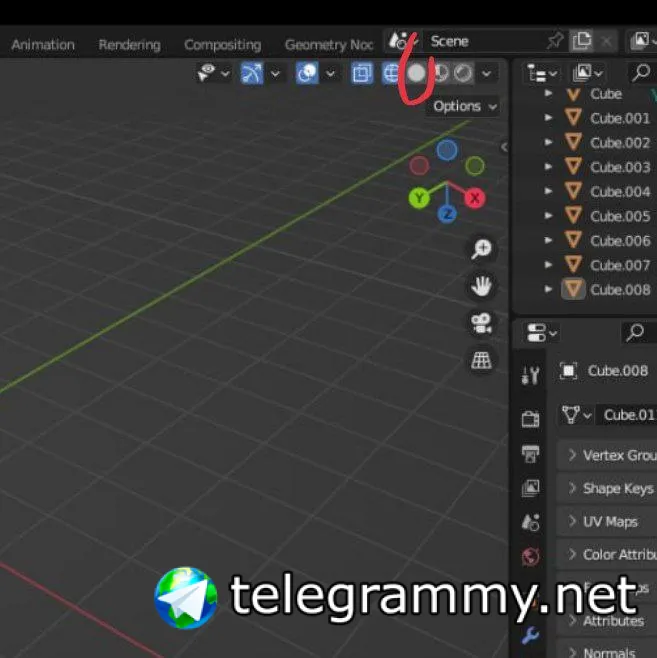
Task: Select Cube in the outliner
Action: [605, 94]
